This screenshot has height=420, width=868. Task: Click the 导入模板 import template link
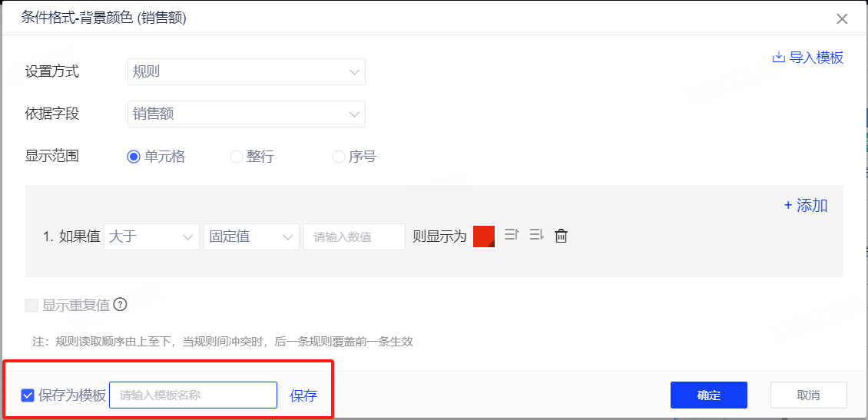click(x=807, y=58)
